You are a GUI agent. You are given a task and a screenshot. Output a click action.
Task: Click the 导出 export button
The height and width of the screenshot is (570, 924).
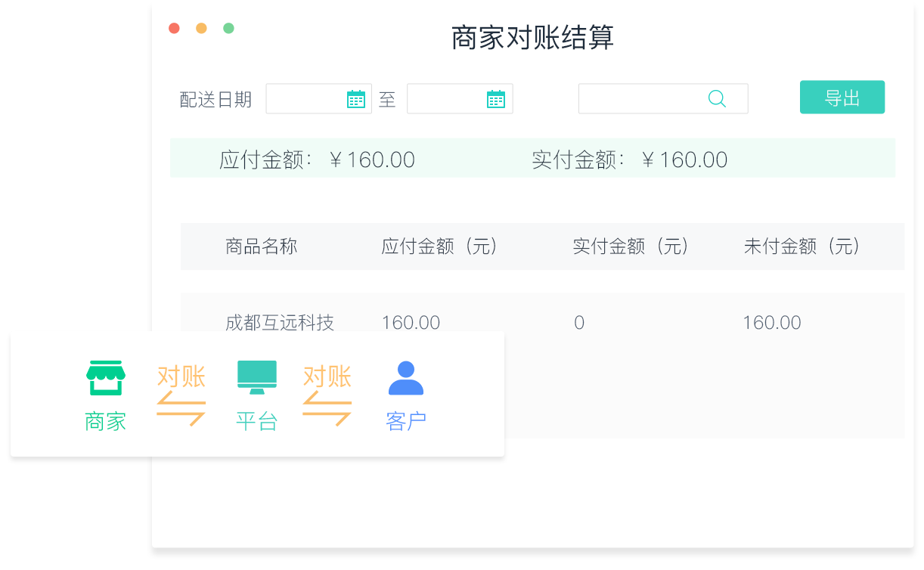pyautogui.click(x=842, y=97)
